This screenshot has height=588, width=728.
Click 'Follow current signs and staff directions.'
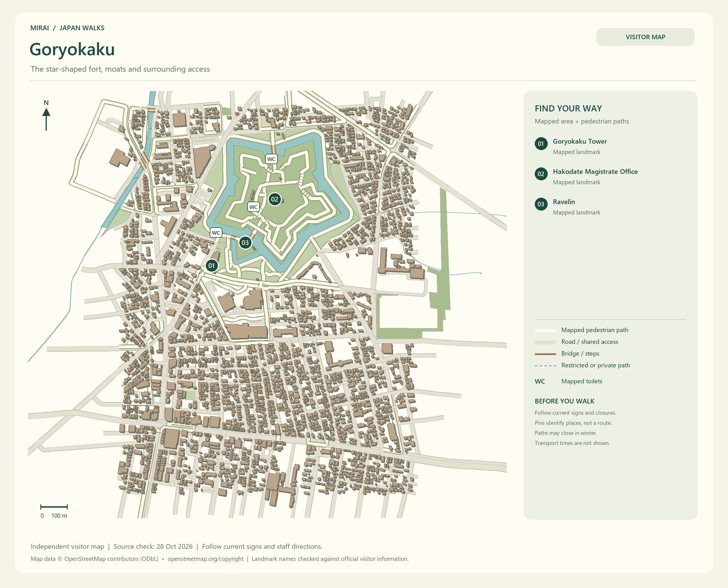tap(262, 547)
